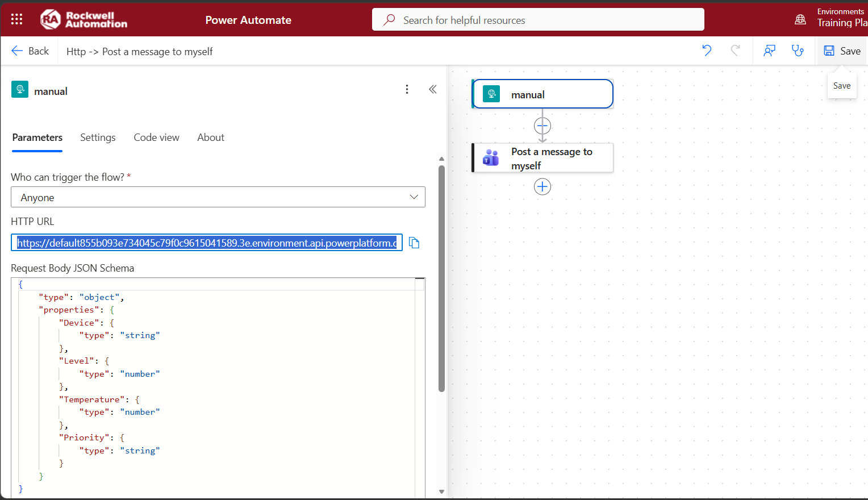This screenshot has height=500, width=868.
Task: Go back using the Back arrow
Action: point(30,51)
